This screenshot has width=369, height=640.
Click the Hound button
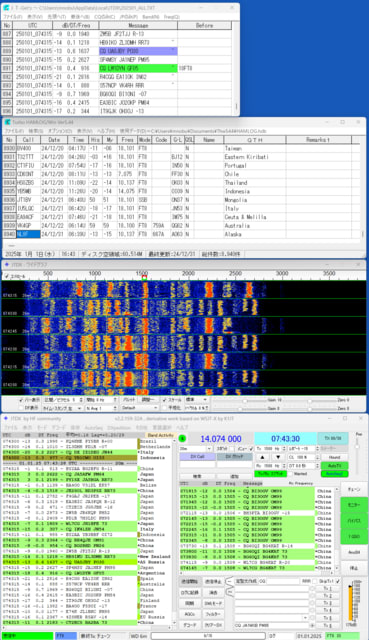point(334,457)
